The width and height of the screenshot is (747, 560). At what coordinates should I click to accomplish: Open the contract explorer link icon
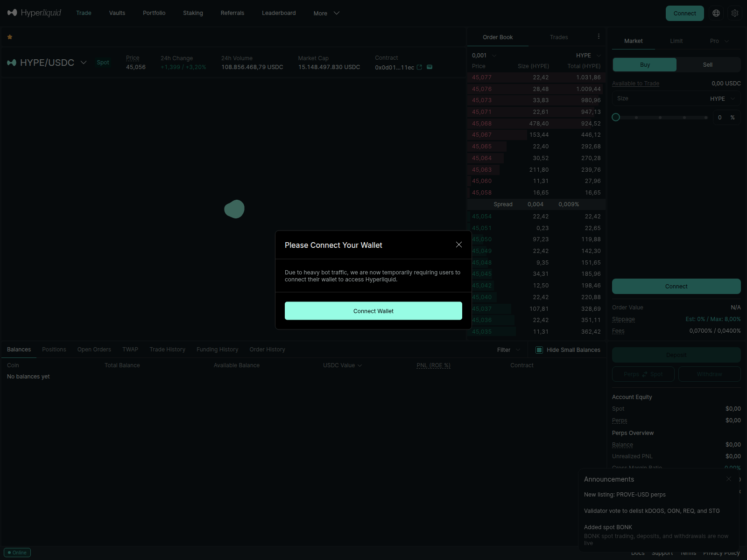pos(419,67)
